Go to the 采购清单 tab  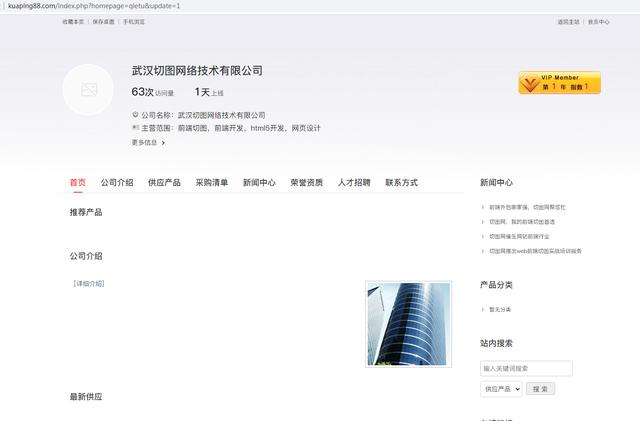pyautogui.click(x=212, y=183)
